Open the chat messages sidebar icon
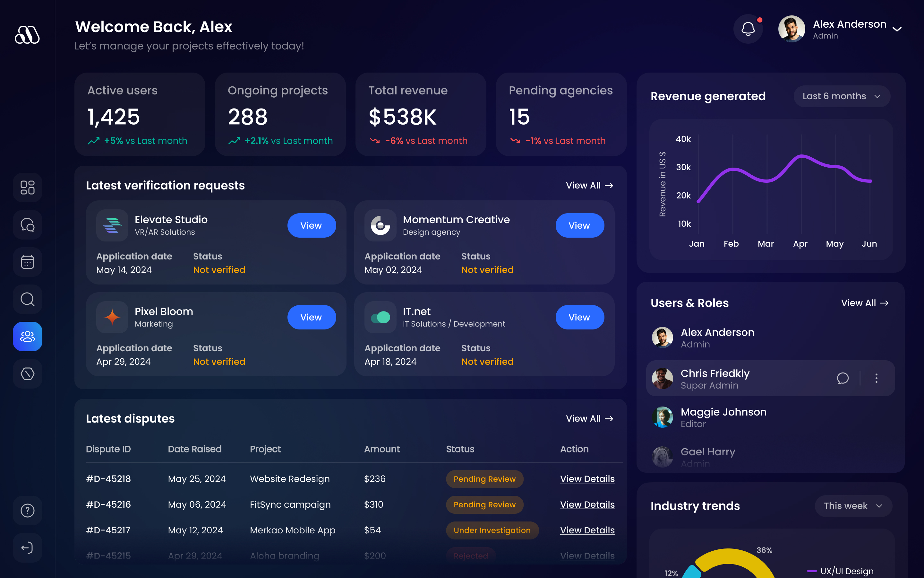The image size is (924, 578). click(28, 225)
